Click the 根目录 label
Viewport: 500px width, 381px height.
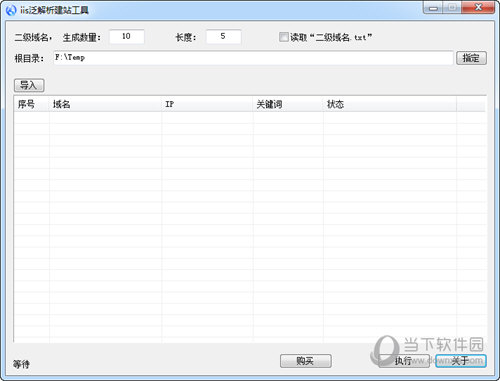point(29,59)
